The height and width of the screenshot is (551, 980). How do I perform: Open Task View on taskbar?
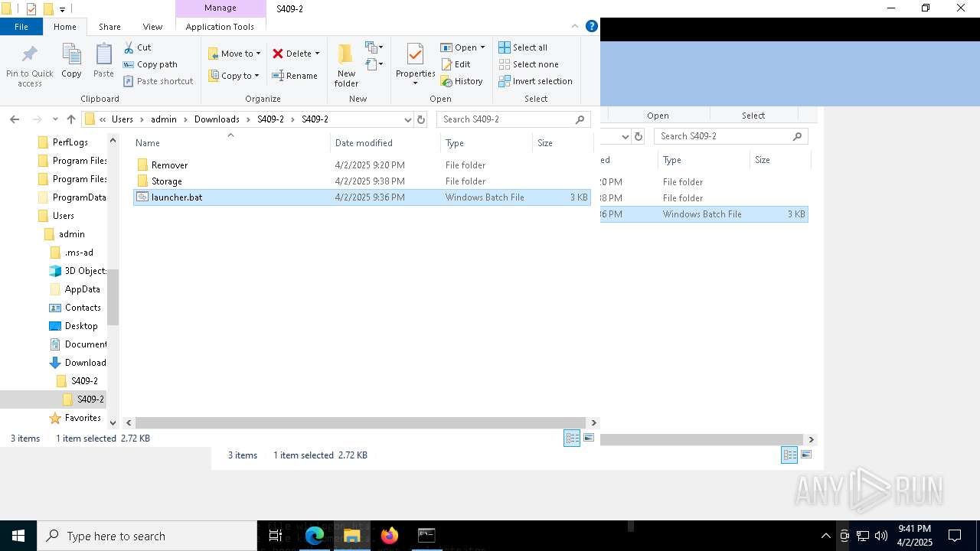point(276,536)
